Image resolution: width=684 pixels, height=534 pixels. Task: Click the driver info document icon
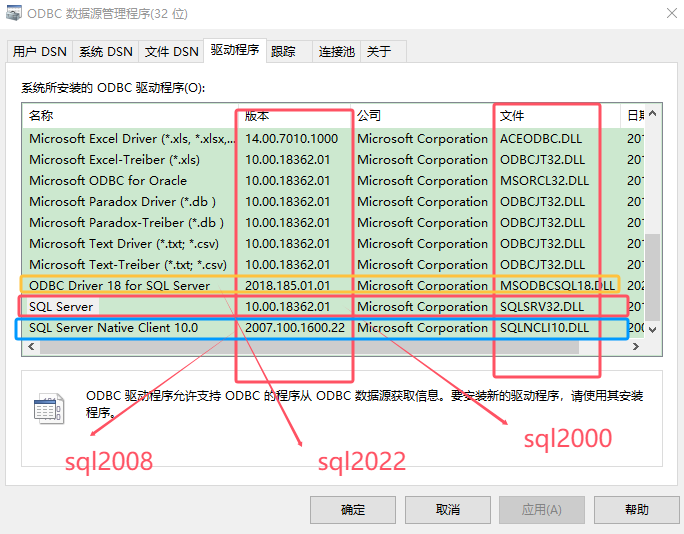49,408
